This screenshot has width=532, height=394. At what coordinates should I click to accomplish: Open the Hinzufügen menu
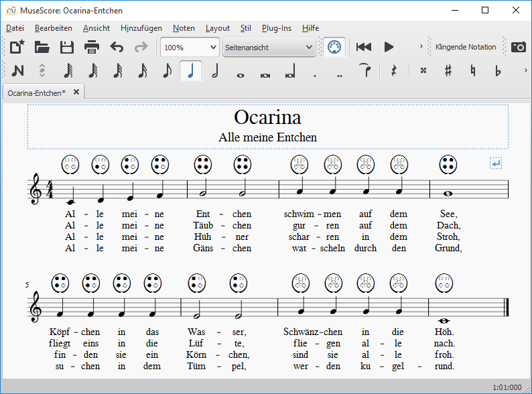(141, 28)
